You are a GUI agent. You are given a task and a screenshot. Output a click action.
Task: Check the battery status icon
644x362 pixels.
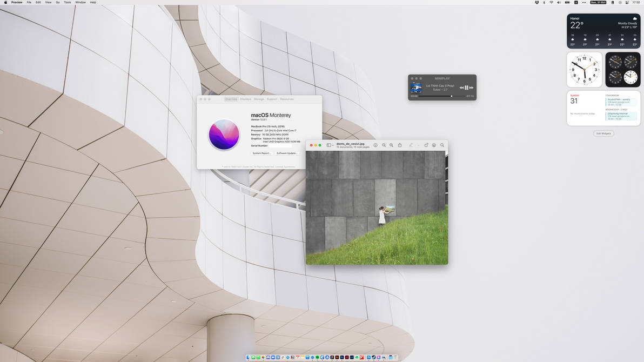(x=567, y=3)
